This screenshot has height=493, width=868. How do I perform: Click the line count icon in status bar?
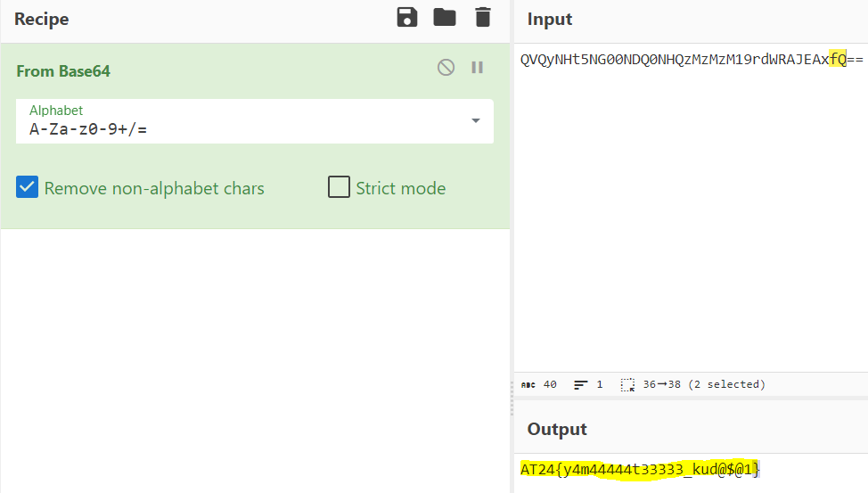point(581,384)
